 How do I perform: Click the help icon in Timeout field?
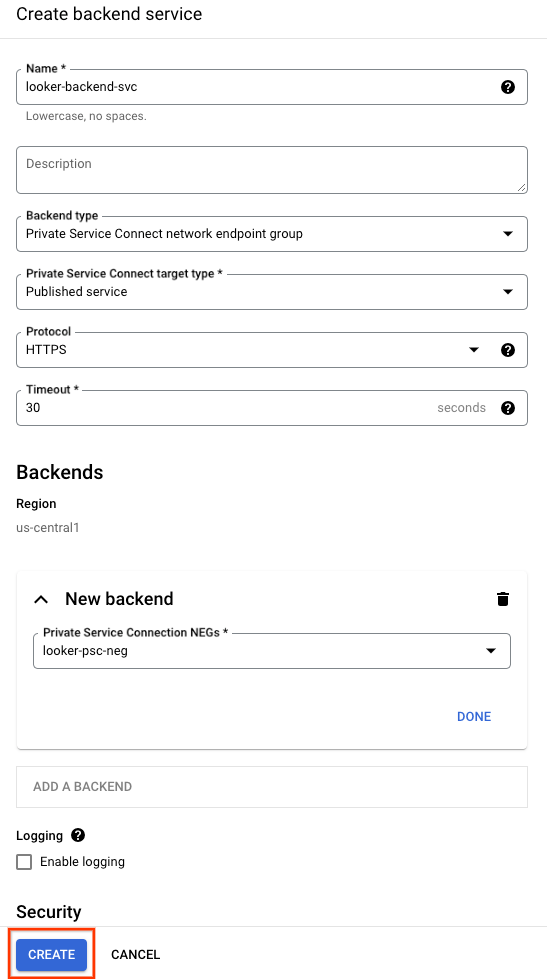coord(508,408)
